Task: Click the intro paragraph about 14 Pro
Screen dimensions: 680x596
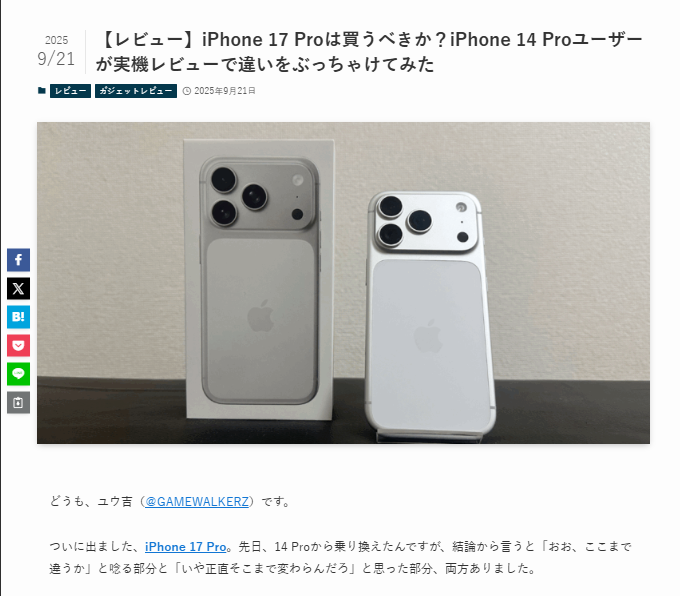Action: (340, 557)
